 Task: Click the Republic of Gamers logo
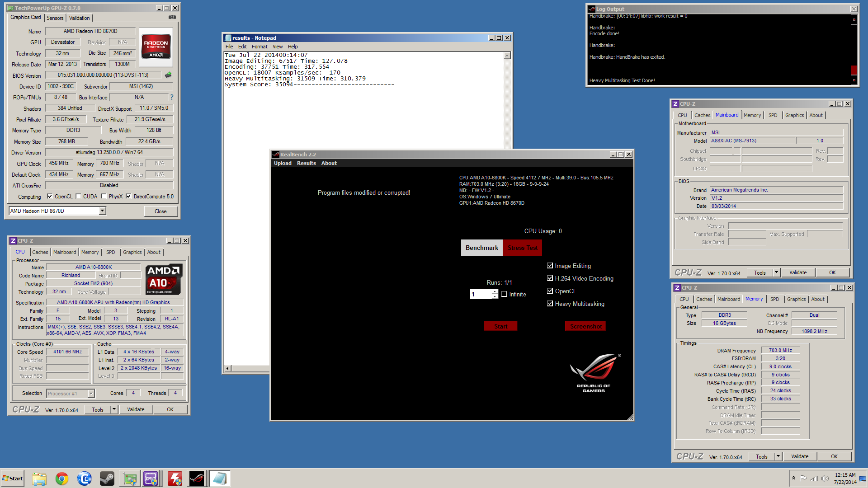[x=594, y=373]
